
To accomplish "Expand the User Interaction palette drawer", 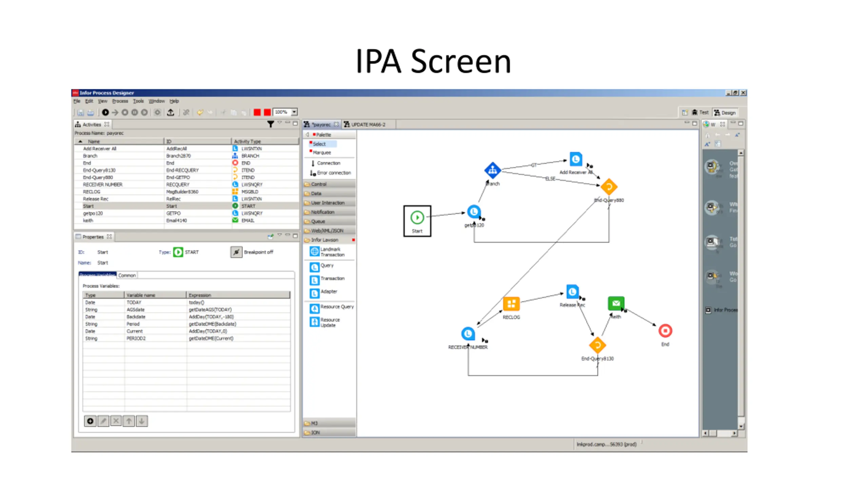I will point(329,203).
